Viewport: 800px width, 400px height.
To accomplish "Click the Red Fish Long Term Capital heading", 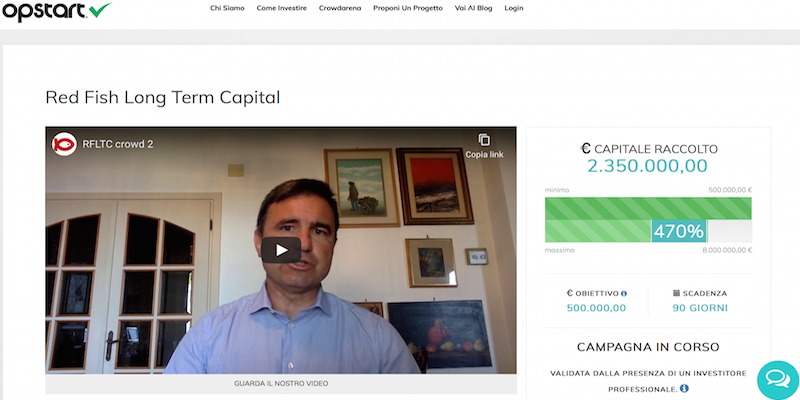I will click(x=163, y=97).
